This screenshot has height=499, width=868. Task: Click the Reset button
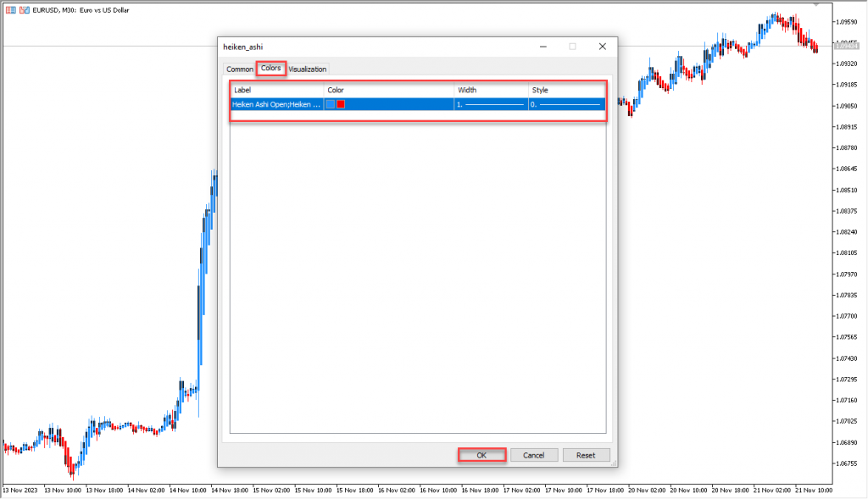click(586, 455)
